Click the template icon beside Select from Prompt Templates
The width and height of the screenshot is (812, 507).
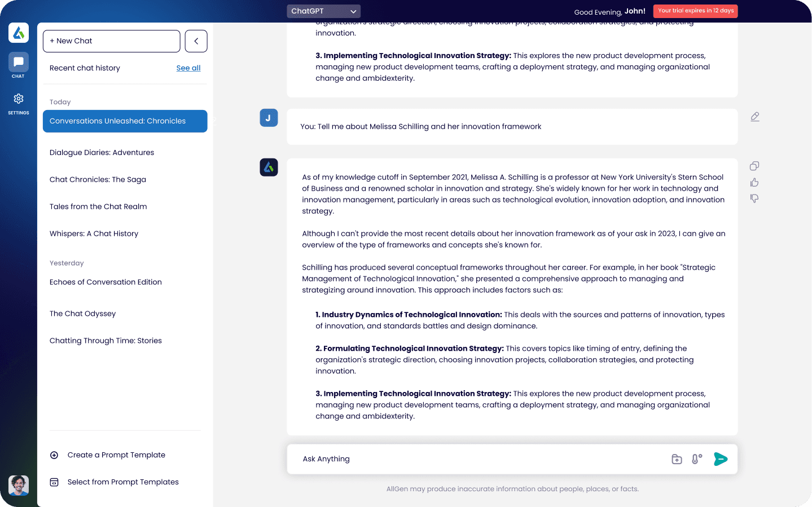[x=54, y=482]
